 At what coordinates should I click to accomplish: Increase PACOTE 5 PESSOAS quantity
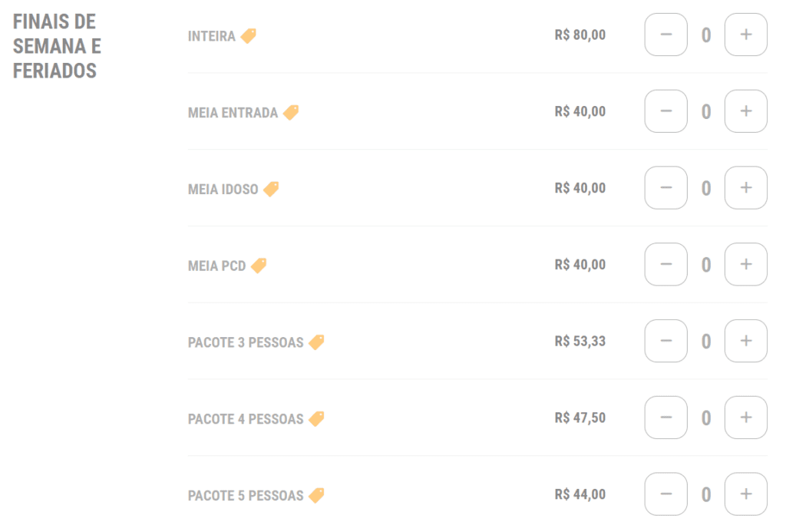746,494
